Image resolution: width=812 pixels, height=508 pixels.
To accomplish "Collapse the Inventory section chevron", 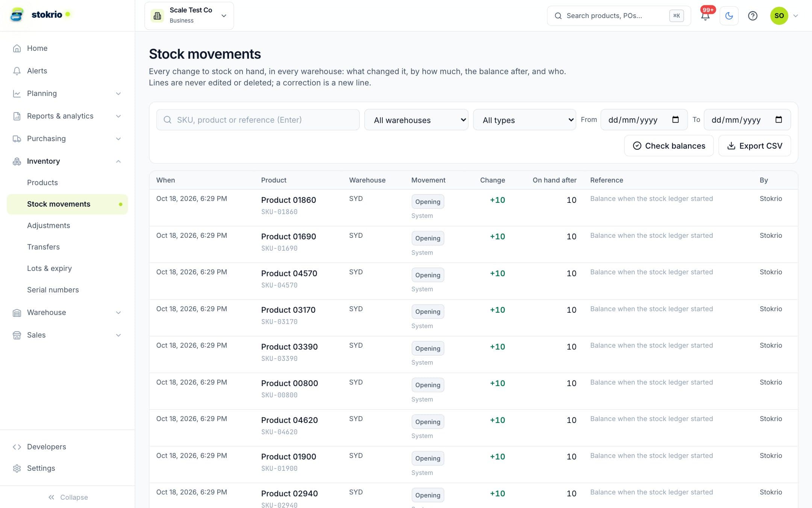I will (118, 161).
